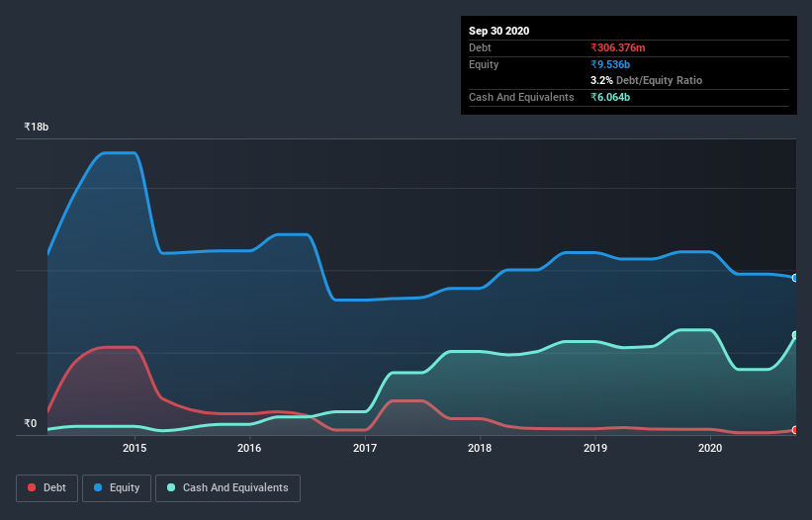Image resolution: width=812 pixels, height=520 pixels.
Task: Select the 2015 x-axis label
Action: pos(135,448)
